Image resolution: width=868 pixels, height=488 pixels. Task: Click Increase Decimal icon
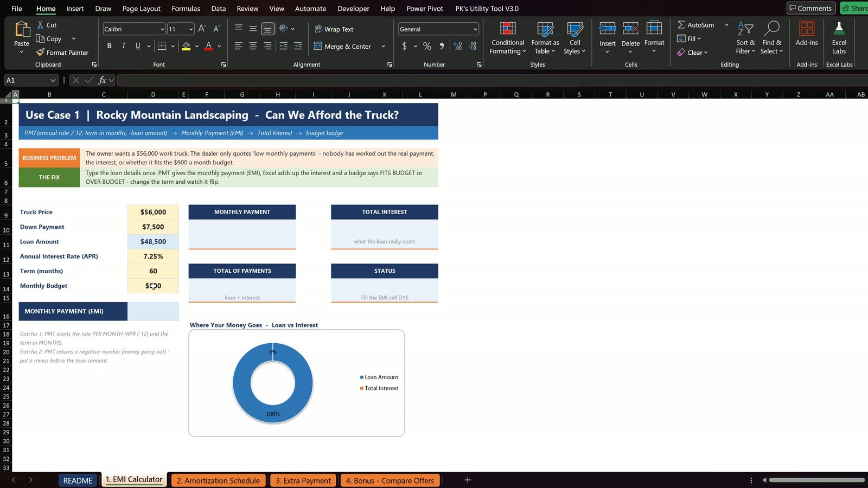pos(457,46)
